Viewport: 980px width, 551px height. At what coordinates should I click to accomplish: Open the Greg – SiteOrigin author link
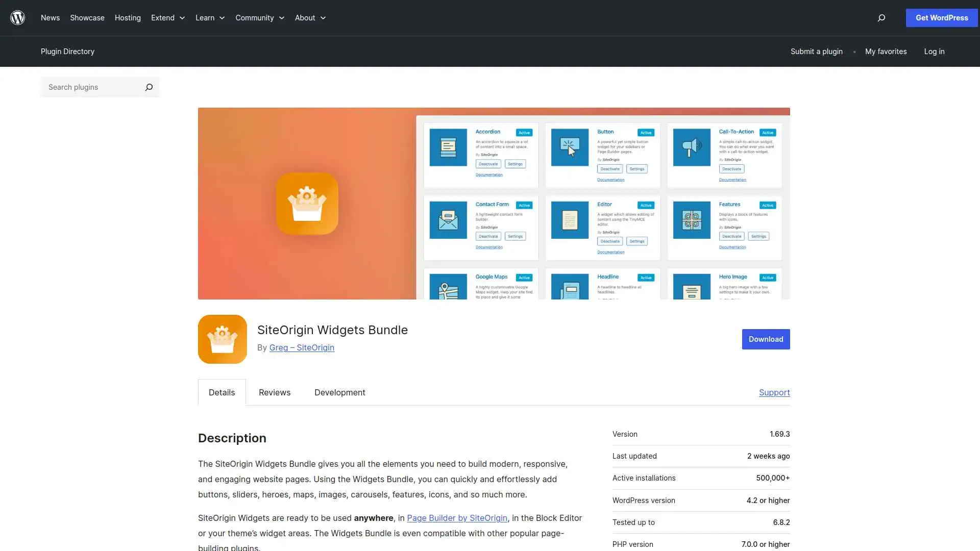(x=301, y=347)
